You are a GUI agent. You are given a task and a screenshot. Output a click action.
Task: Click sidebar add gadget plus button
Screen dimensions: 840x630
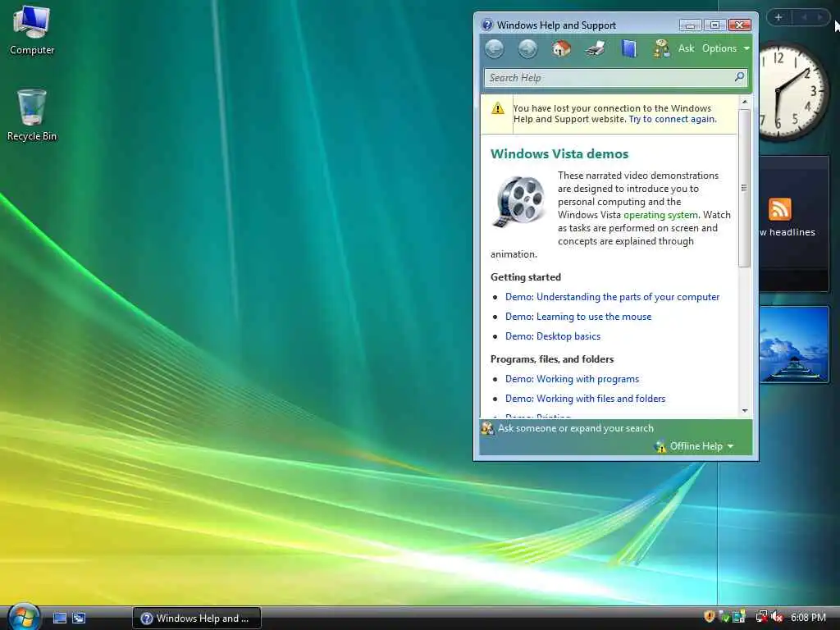(778, 17)
